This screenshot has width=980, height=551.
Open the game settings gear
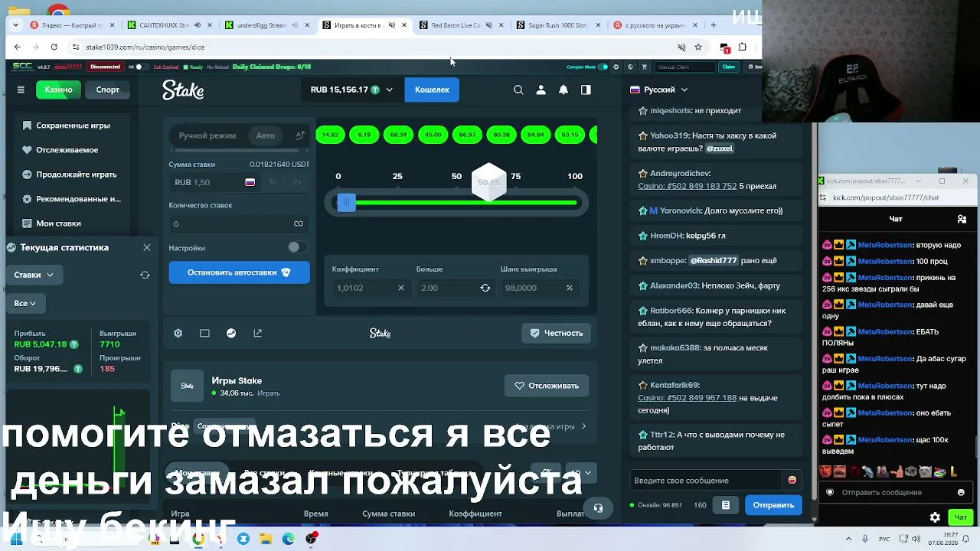pos(178,333)
